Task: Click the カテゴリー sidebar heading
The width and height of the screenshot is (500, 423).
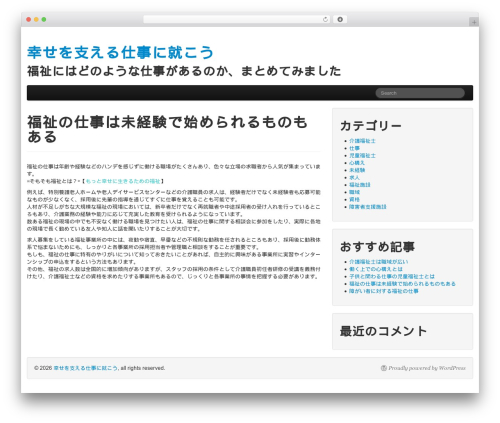Action: click(371, 126)
